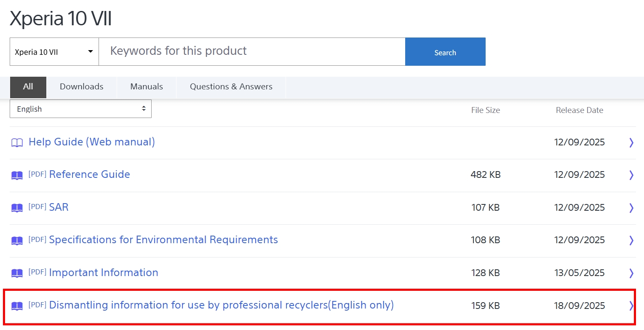Click the book icon beside Dismantling information

[x=17, y=306]
